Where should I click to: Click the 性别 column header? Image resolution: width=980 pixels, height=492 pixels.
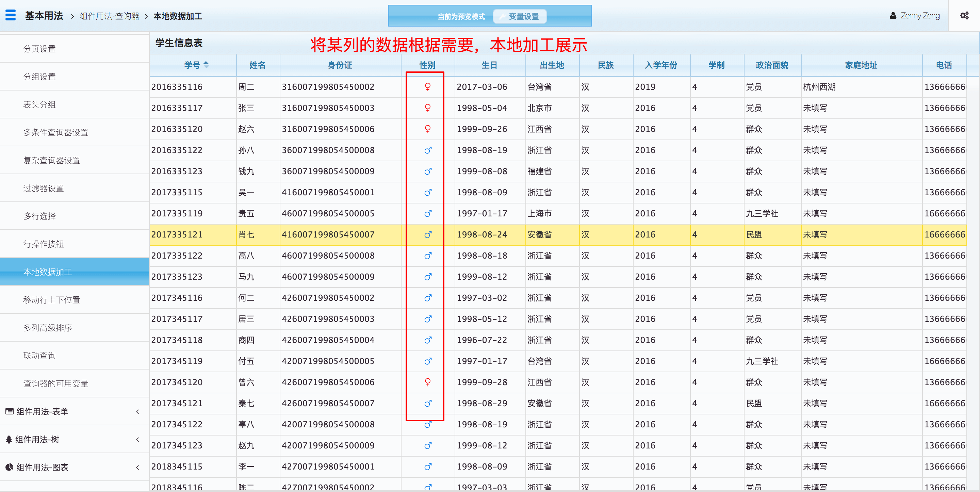click(427, 65)
